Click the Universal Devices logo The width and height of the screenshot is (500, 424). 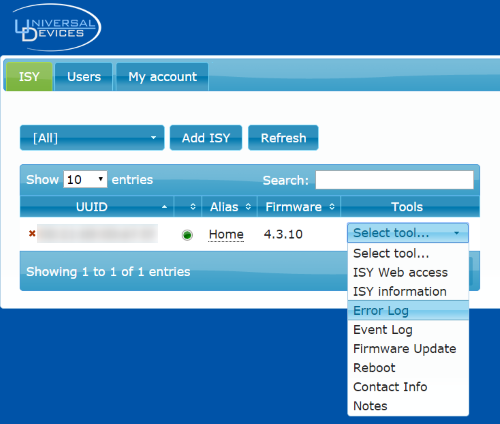coord(57,27)
